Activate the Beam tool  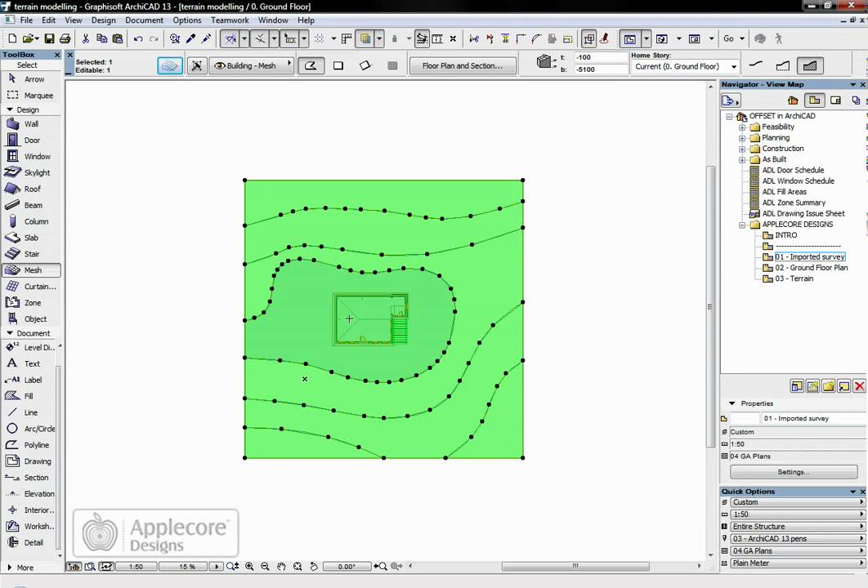30,205
